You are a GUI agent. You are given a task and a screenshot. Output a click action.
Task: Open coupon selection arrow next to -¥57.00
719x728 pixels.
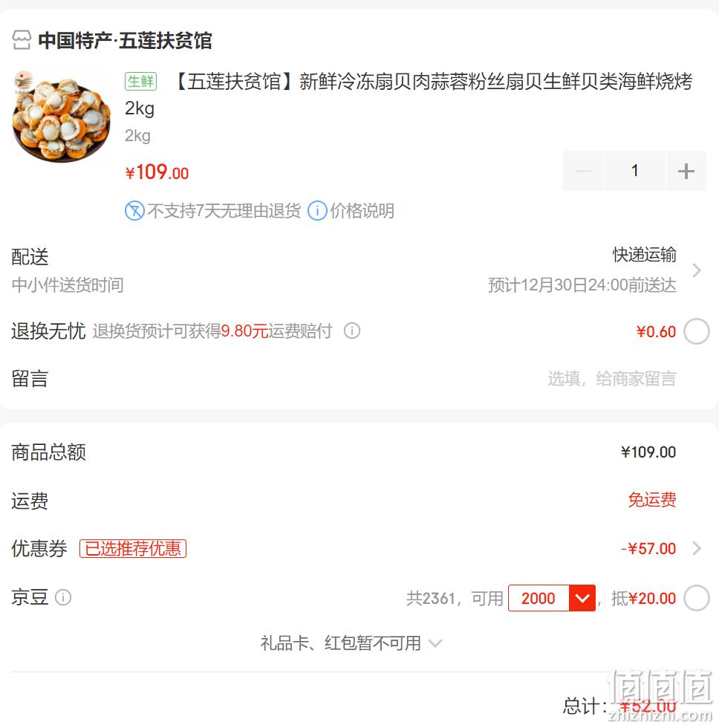[696, 548]
